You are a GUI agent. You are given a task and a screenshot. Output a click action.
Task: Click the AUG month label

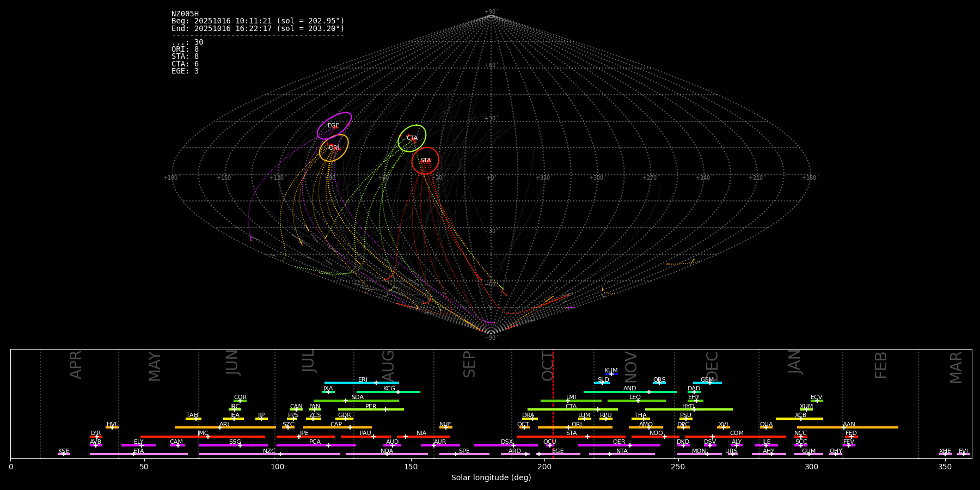tap(388, 365)
